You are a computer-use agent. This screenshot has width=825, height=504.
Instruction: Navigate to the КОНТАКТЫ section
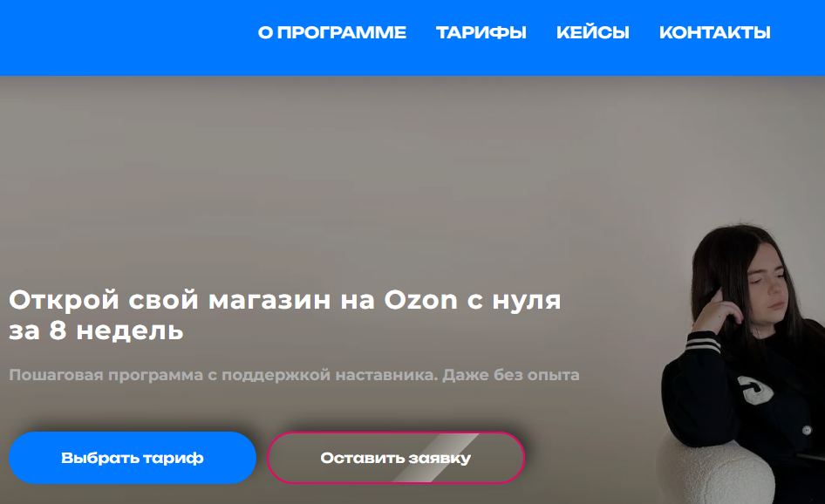(714, 32)
